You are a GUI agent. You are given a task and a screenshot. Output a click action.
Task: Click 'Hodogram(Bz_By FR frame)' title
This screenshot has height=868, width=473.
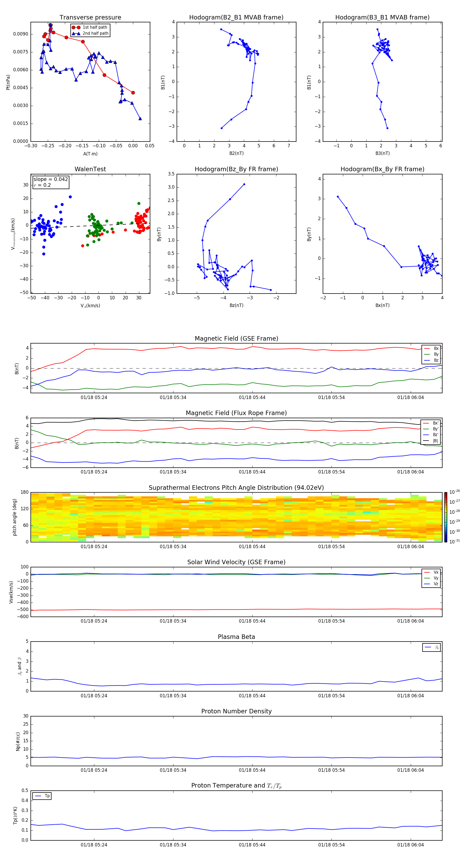(236, 169)
